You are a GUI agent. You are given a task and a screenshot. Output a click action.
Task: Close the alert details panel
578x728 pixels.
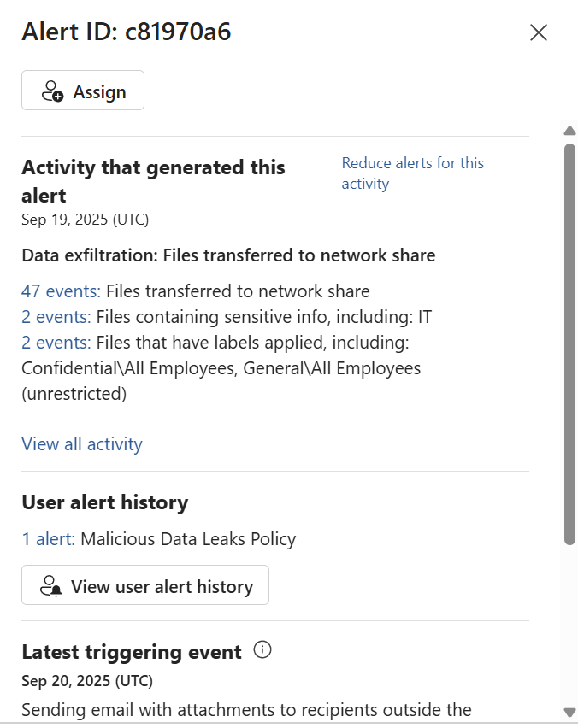tap(538, 32)
